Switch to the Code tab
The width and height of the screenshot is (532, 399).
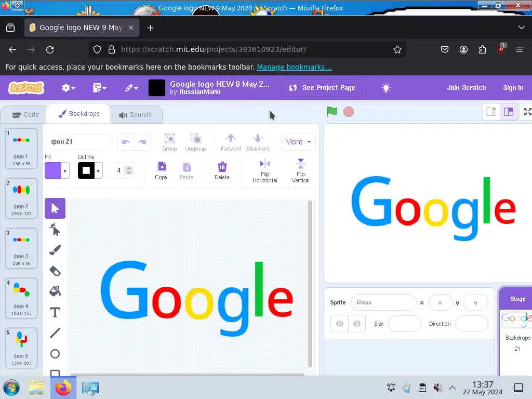coord(25,115)
